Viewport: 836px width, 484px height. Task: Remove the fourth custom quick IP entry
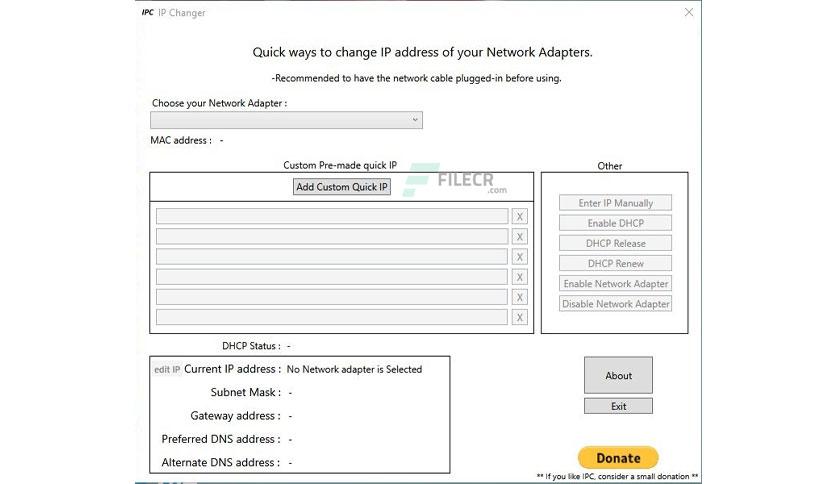[519, 277]
